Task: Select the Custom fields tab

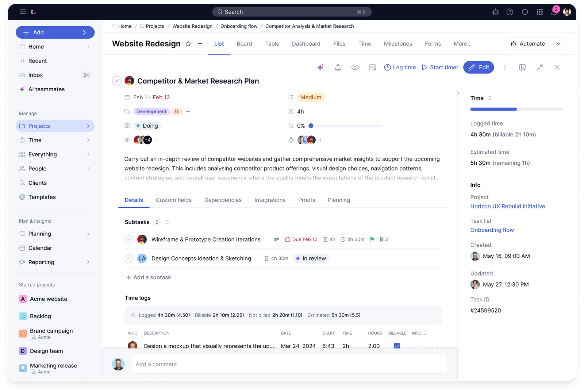Action: tap(174, 200)
